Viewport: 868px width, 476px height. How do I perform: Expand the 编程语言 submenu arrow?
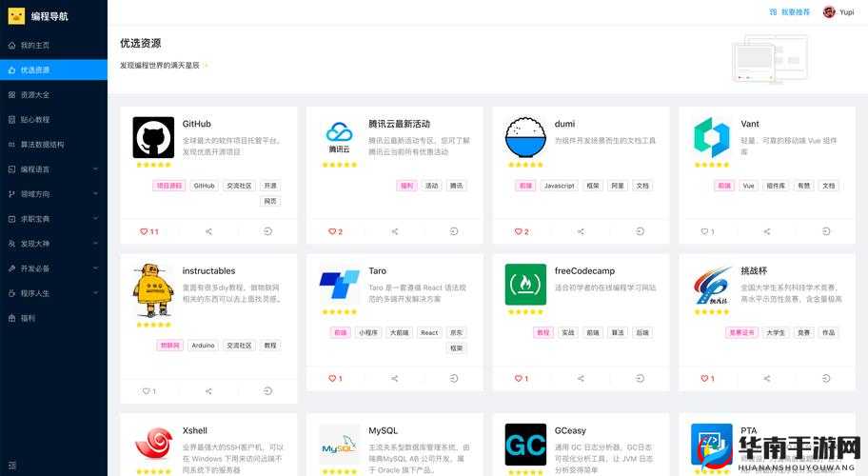pyautogui.click(x=95, y=169)
